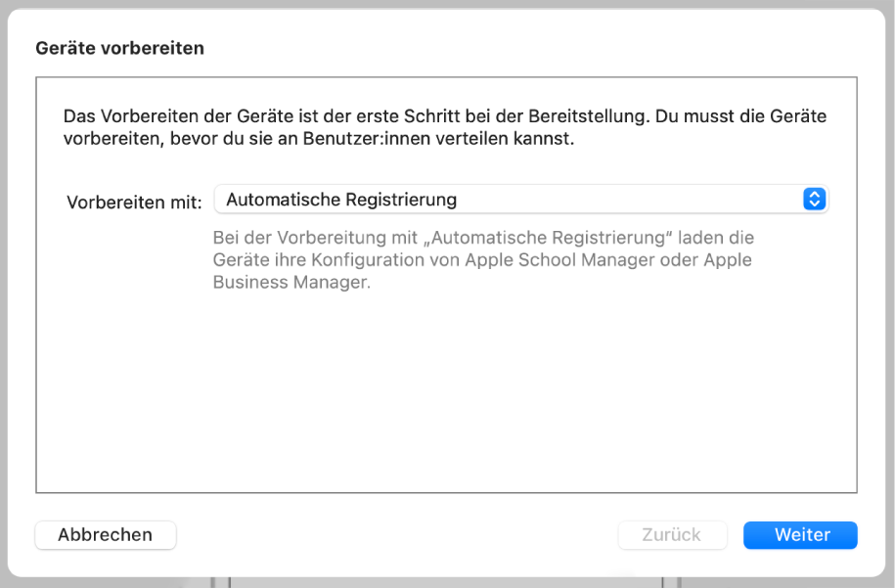The image size is (895, 588).
Task: Click the window edge visible behind the dialog, bottom left
Action: (223, 581)
